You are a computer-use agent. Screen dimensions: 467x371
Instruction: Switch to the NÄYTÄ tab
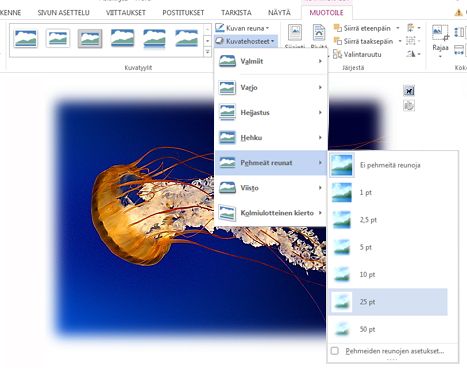coord(279,13)
